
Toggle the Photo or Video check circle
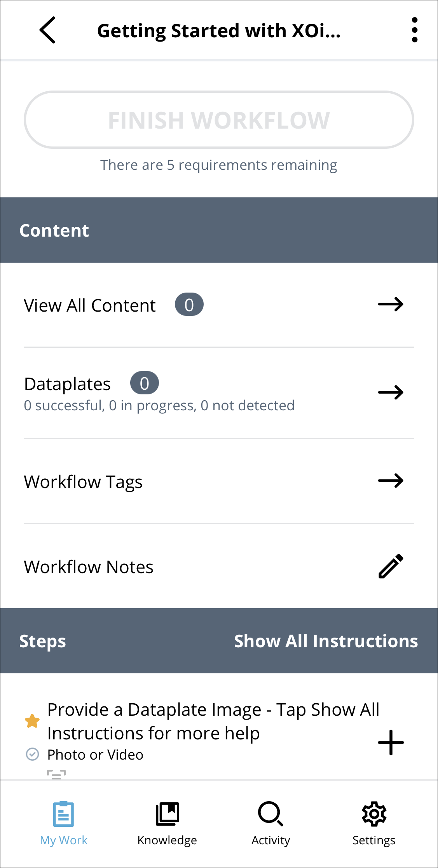point(32,754)
